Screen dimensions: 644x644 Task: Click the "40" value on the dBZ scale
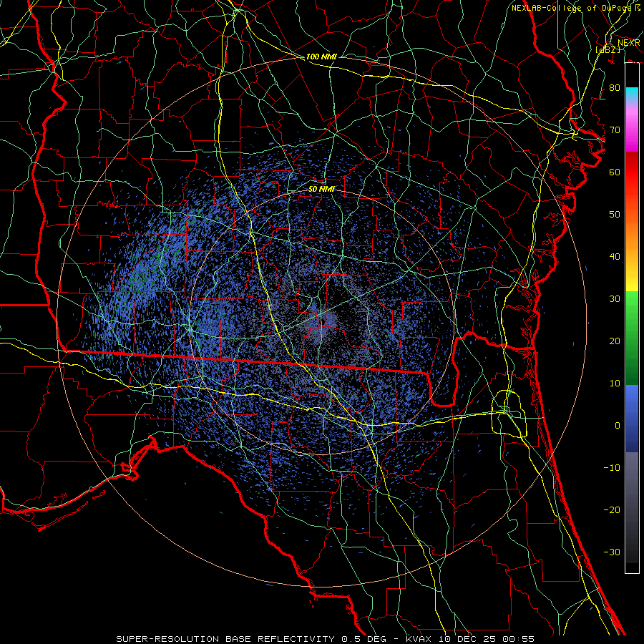[615, 257]
